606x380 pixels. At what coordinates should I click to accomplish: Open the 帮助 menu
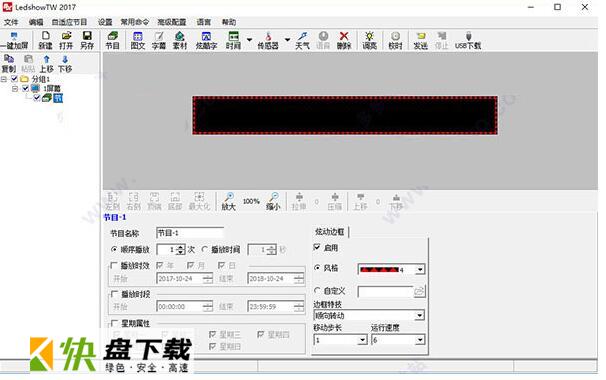(229, 22)
